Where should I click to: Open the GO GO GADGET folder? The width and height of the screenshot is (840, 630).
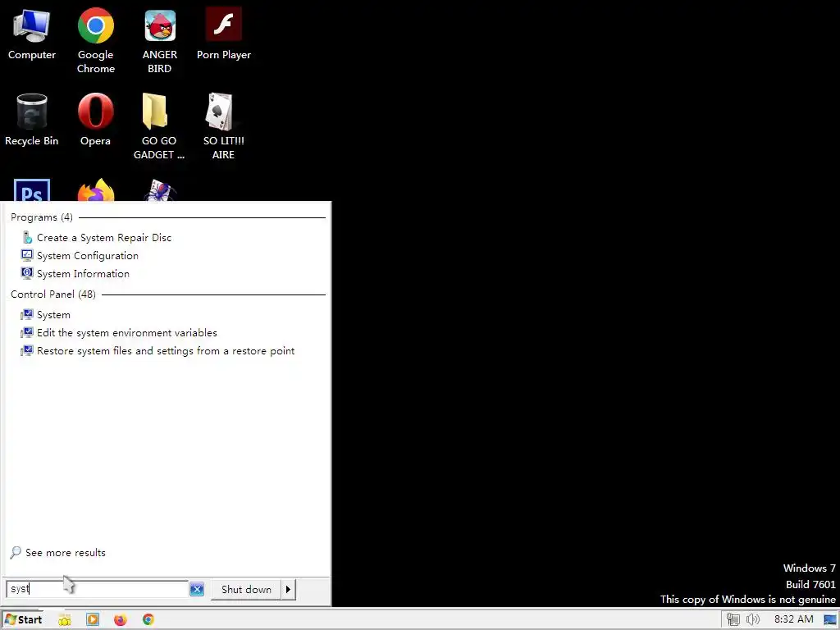[158, 126]
